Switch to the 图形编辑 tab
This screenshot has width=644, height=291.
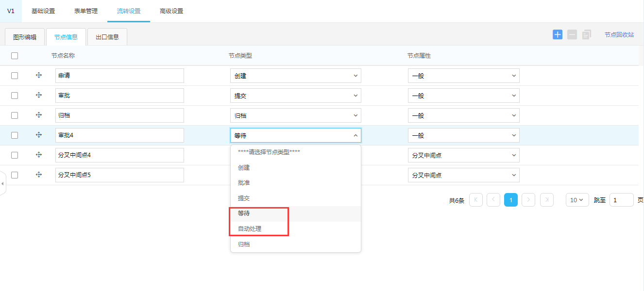[x=25, y=37]
